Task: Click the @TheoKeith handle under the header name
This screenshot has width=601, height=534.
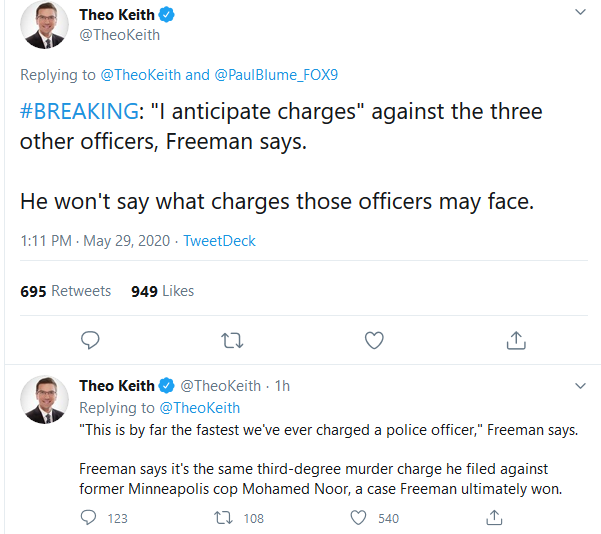Action: coord(119,35)
